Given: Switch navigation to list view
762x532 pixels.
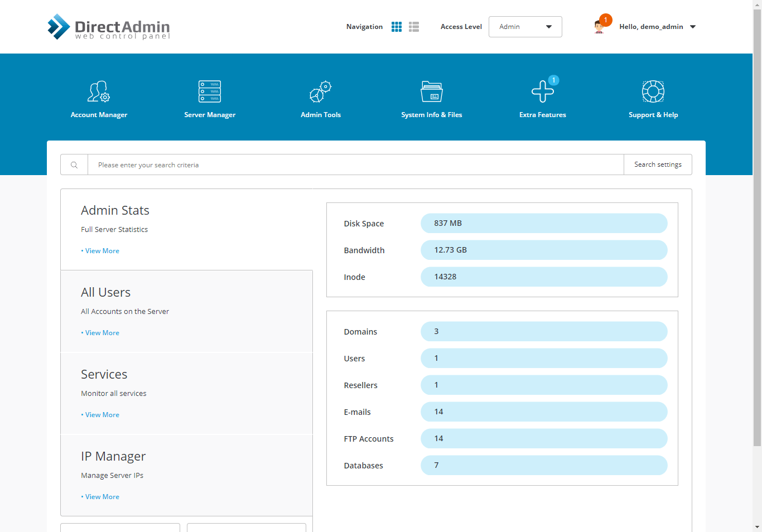Looking at the screenshot, I should tap(414, 27).
